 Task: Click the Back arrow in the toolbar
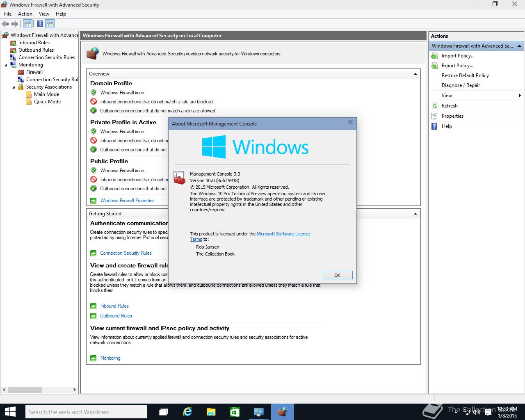pyautogui.click(x=5, y=24)
